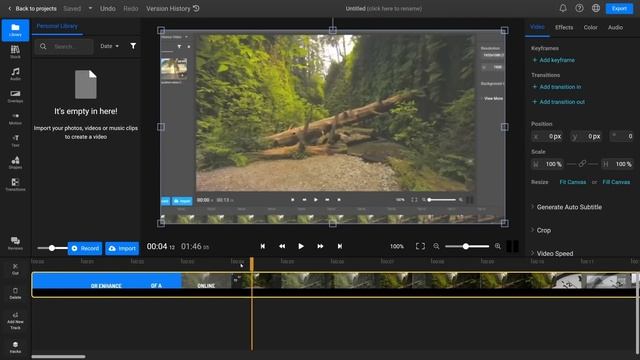Open the Shapes sidebar section
This screenshot has width=640, height=360.
15,162
